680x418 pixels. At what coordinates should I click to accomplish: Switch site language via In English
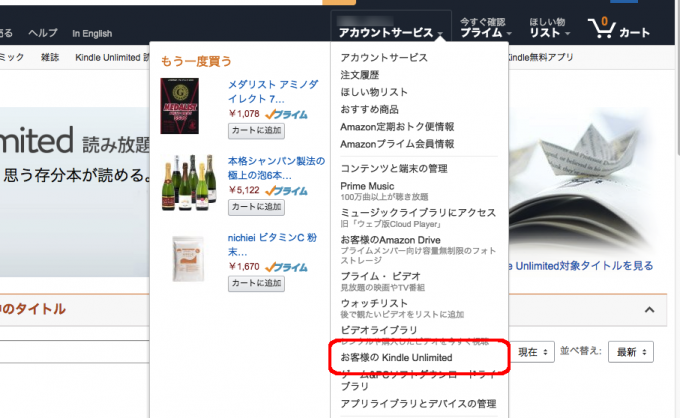pyautogui.click(x=92, y=33)
